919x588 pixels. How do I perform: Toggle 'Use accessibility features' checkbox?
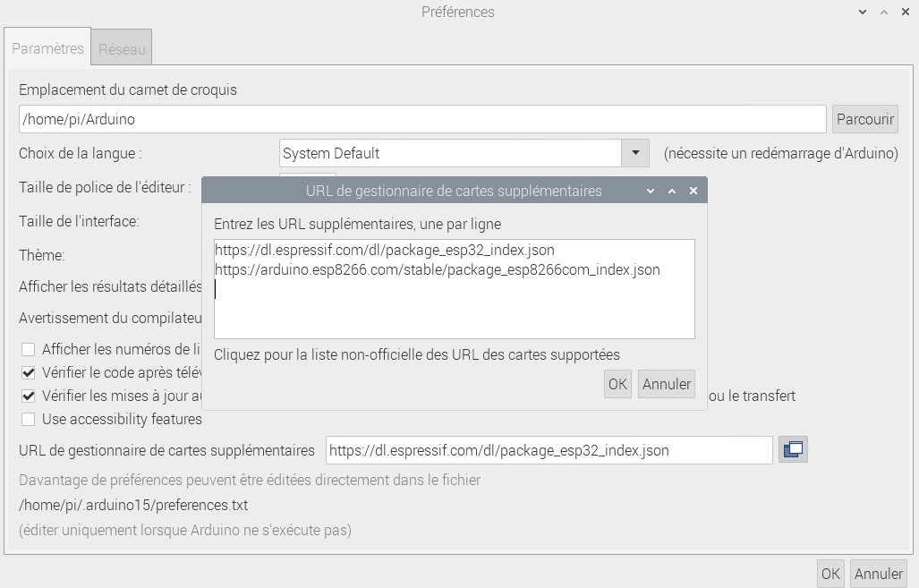click(29, 419)
